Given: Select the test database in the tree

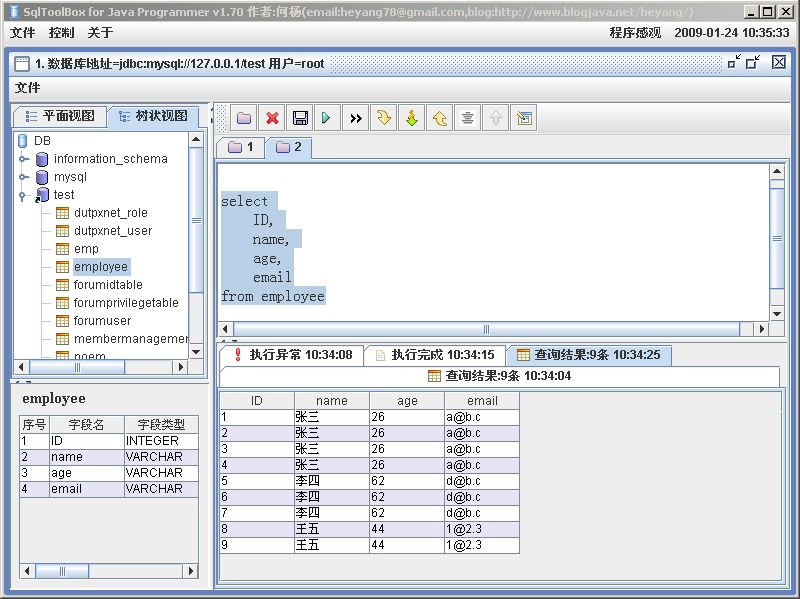Looking at the screenshot, I should [x=64, y=195].
